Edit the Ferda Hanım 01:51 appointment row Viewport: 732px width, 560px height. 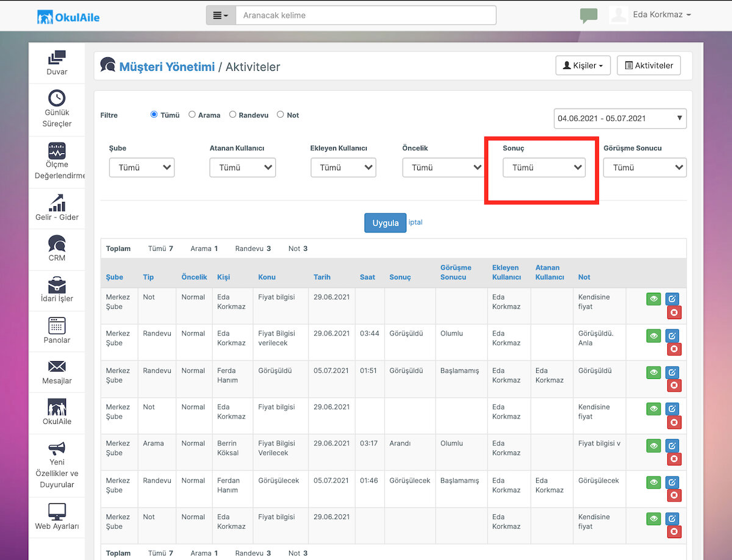point(672,372)
